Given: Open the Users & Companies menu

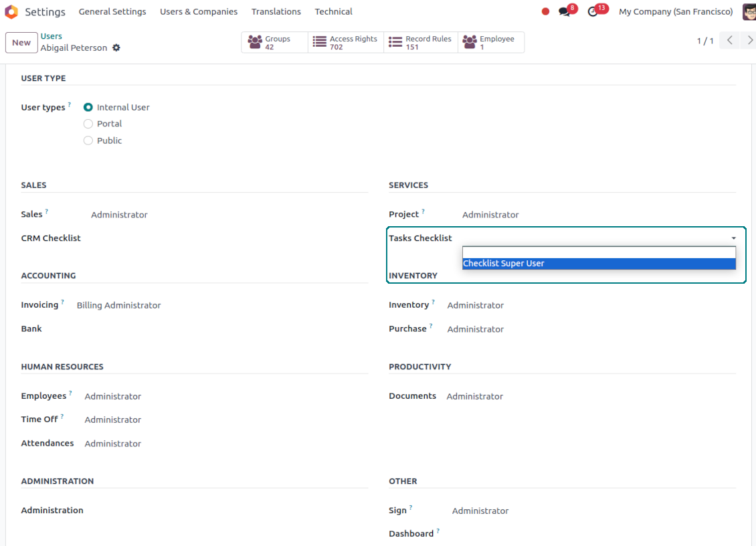Looking at the screenshot, I should point(199,12).
